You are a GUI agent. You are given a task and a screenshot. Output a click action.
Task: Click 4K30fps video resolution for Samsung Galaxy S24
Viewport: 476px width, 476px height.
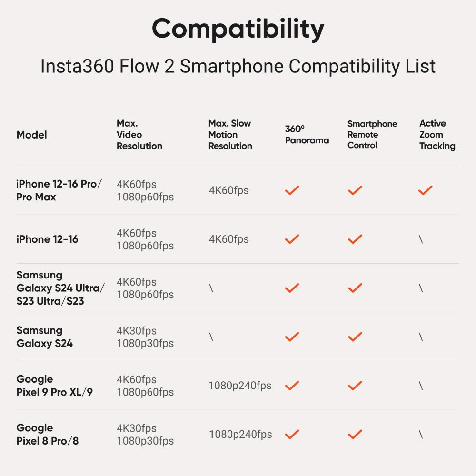pyautogui.click(x=137, y=331)
